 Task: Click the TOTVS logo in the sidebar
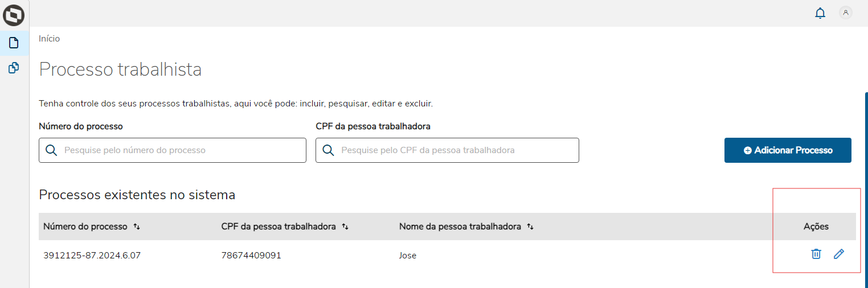click(14, 14)
